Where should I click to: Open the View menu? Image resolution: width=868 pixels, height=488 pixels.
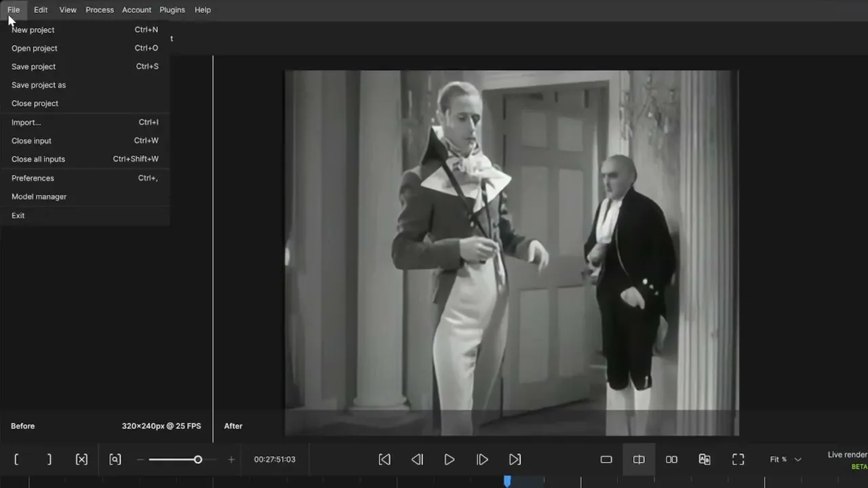(68, 10)
